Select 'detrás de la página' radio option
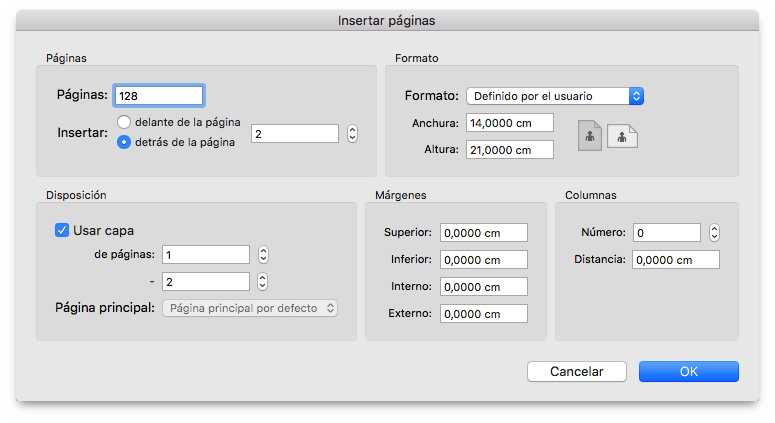 point(124,142)
